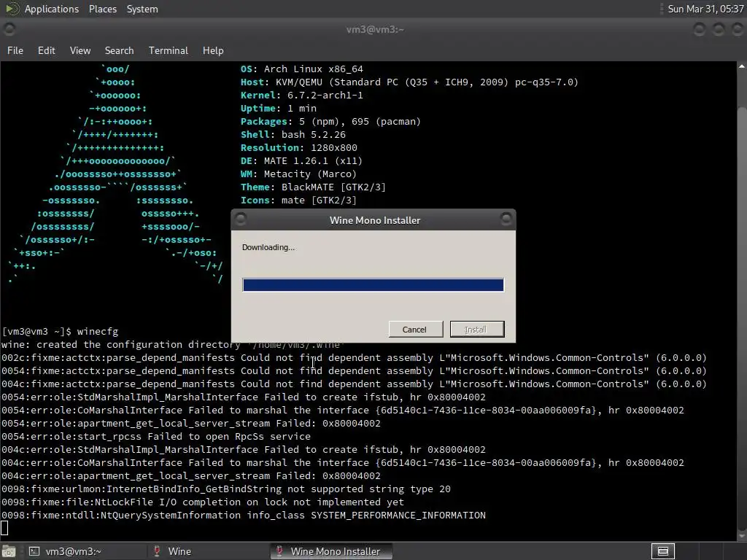Click the InternetBindInfo_GetBindString fixme line
747x560 pixels.
pyautogui.click(x=226, y=489)
